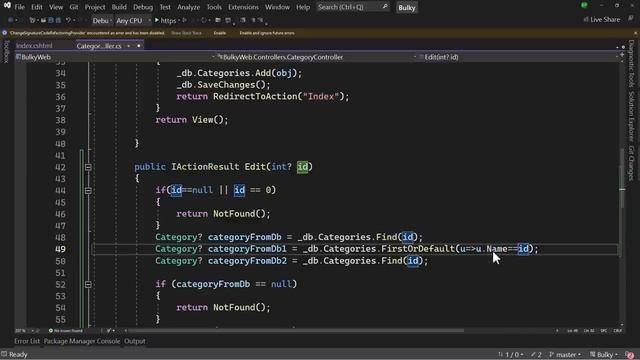Collapse the if block at line 52
The width and height of the screenshot is (640, 360).
(x=88, y=284)
